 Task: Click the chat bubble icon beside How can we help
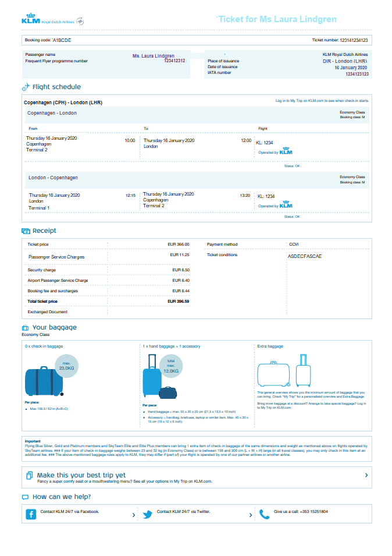click(x=25, y=497)
